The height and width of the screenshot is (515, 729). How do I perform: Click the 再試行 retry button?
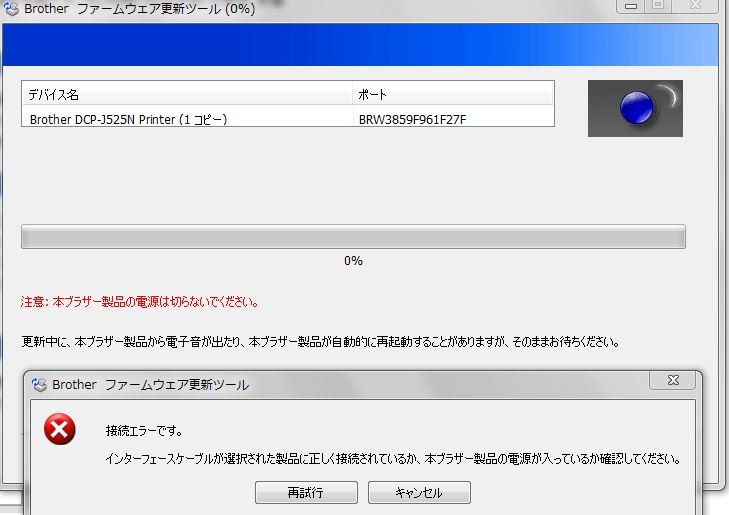306,492
